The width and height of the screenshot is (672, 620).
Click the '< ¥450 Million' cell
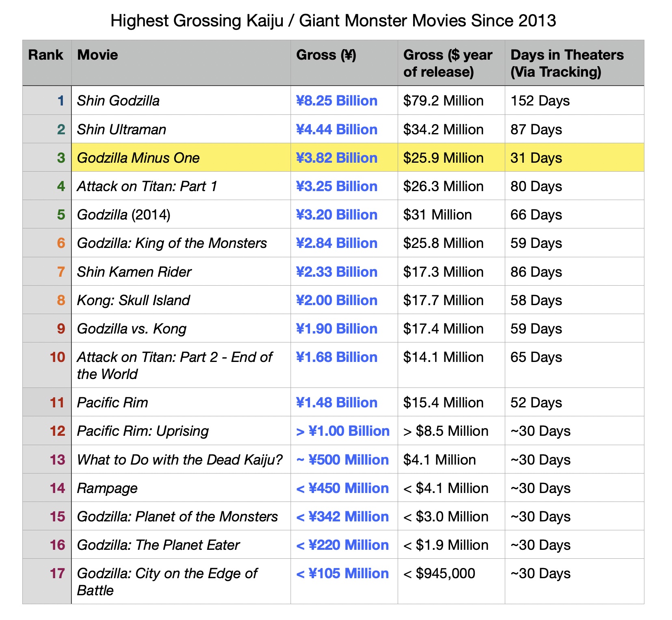344,488
